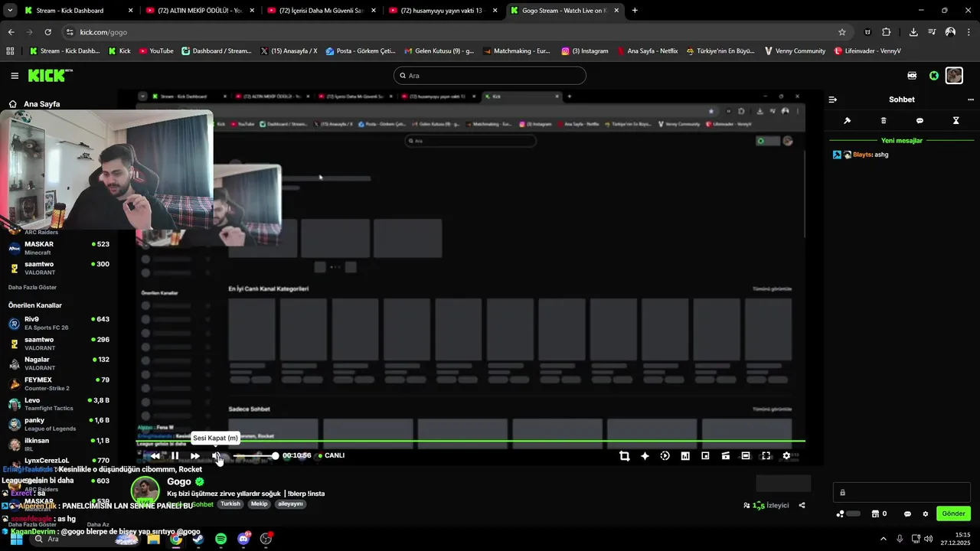Click the chat message input box

902,493
